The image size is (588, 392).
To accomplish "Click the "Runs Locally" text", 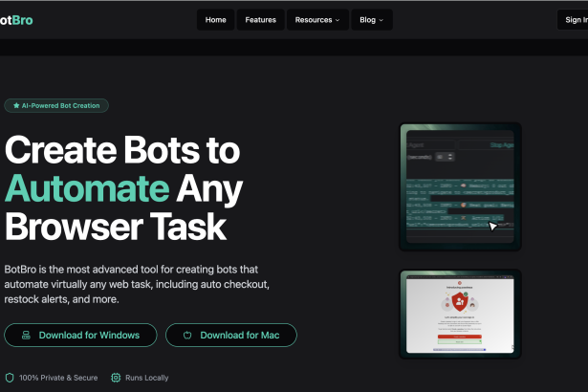I will [x=147, y=378].
